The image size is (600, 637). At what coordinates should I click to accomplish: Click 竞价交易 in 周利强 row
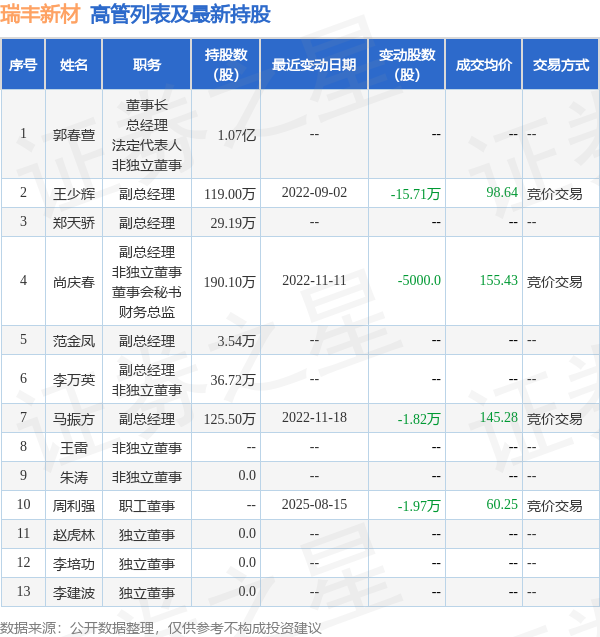tap(555, 506)
